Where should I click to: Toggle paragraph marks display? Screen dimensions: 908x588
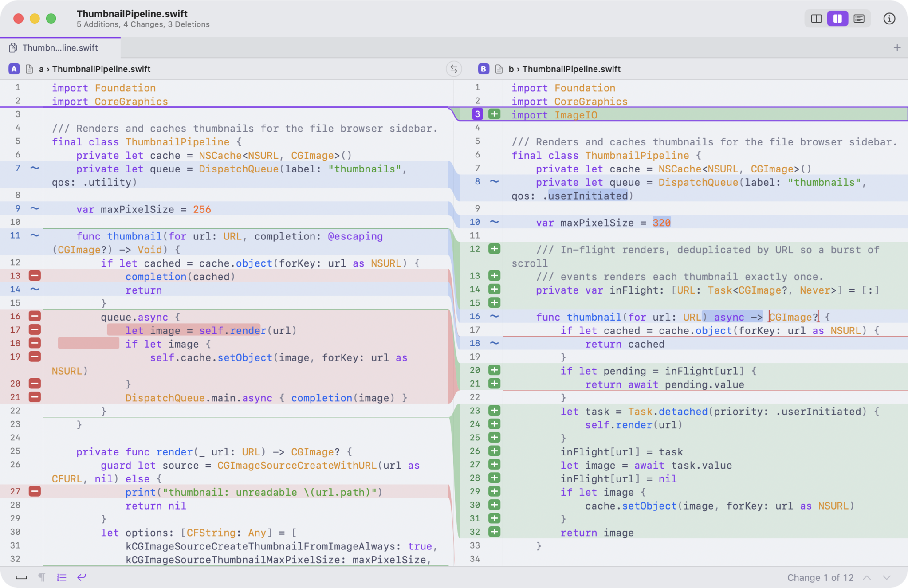pyautogui.click(x=42, y=577)
